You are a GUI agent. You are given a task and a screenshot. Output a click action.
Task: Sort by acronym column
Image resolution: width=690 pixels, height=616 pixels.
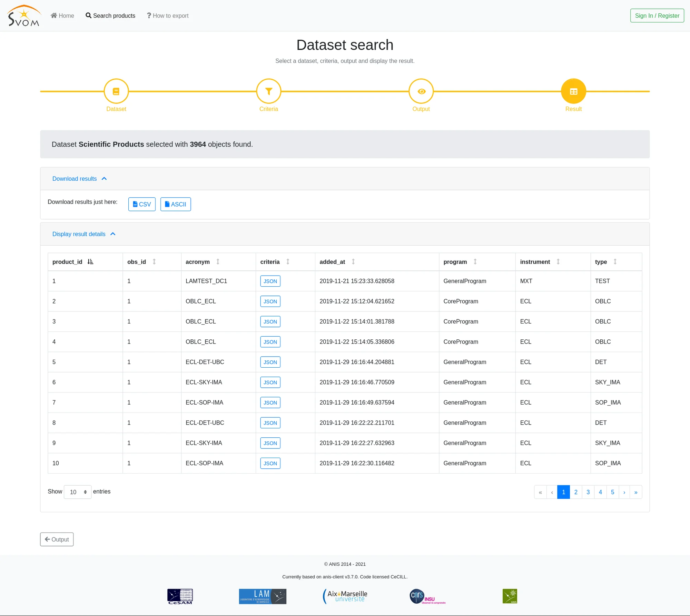pyautogui.click(x=218, y=262)
